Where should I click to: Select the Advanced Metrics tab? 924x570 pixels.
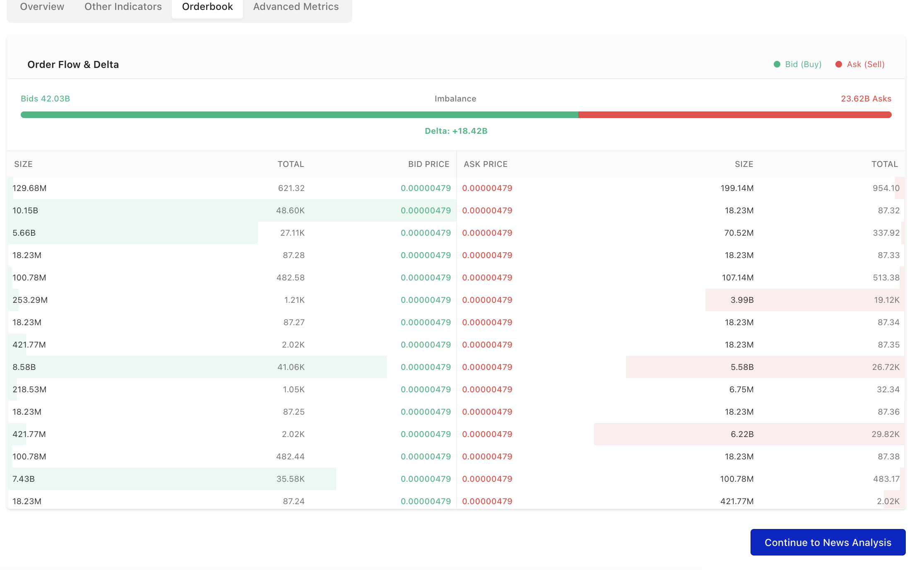coord(296,7)
